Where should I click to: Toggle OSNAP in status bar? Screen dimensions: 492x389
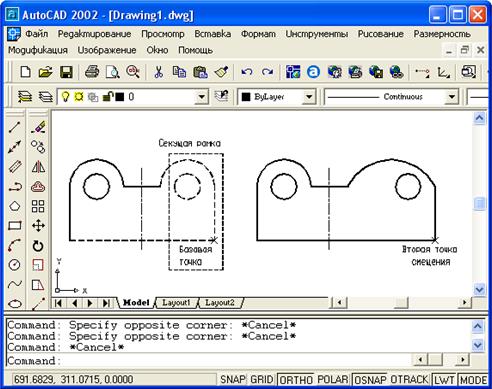pos(370,379)
